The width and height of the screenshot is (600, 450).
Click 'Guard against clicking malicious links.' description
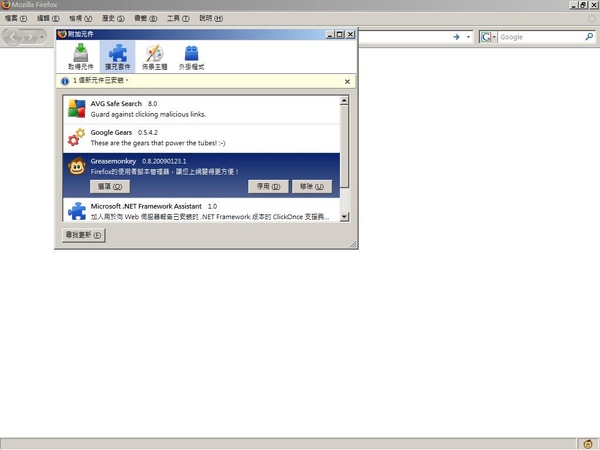pos(148,114)
